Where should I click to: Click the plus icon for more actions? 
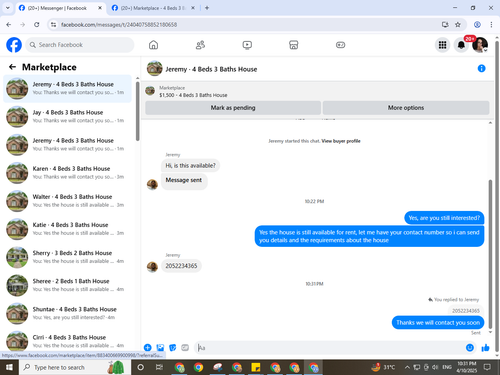click(x=147, y=348)
